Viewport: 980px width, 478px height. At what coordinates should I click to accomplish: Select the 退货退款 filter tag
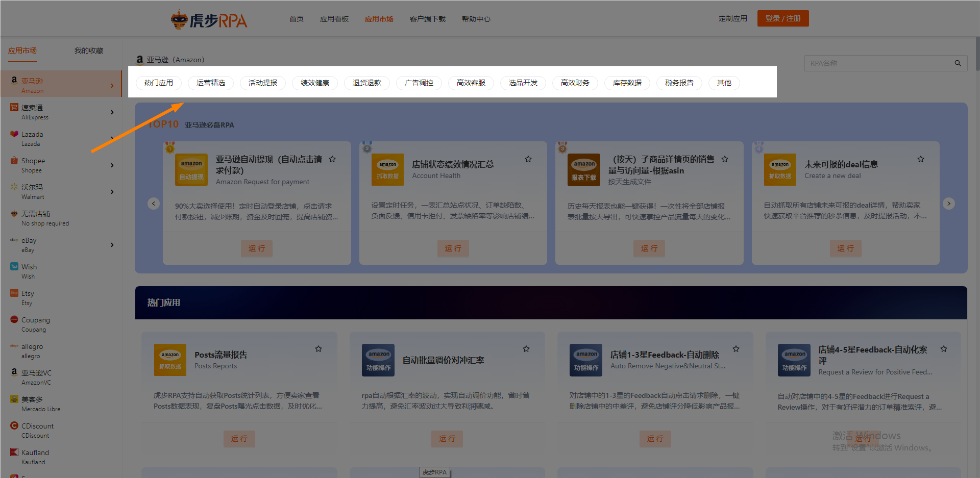[x=367, y=83]
